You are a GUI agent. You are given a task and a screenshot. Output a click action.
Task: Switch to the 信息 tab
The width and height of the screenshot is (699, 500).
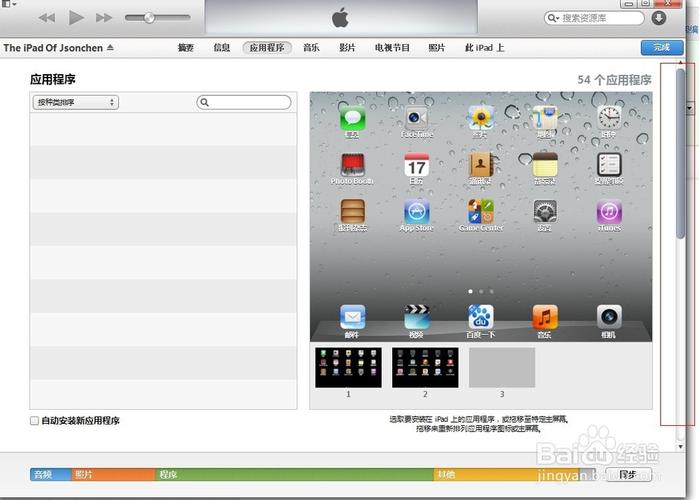[222, 48]
